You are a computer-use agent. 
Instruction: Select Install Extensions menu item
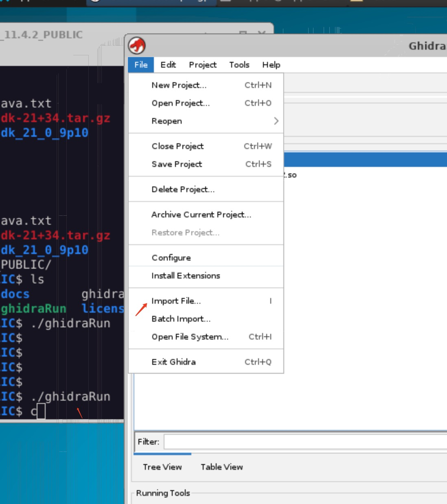pyautogui.click(x=206, y=276)
